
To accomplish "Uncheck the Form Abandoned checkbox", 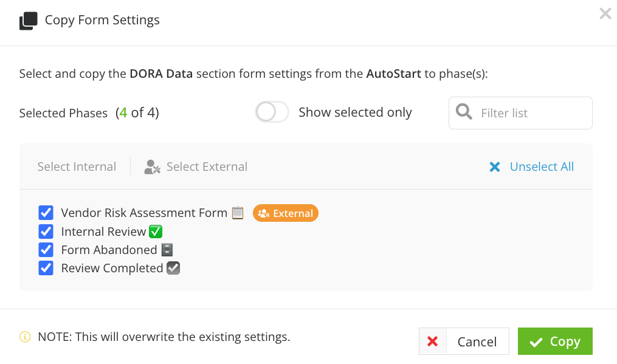I will 46,250.
